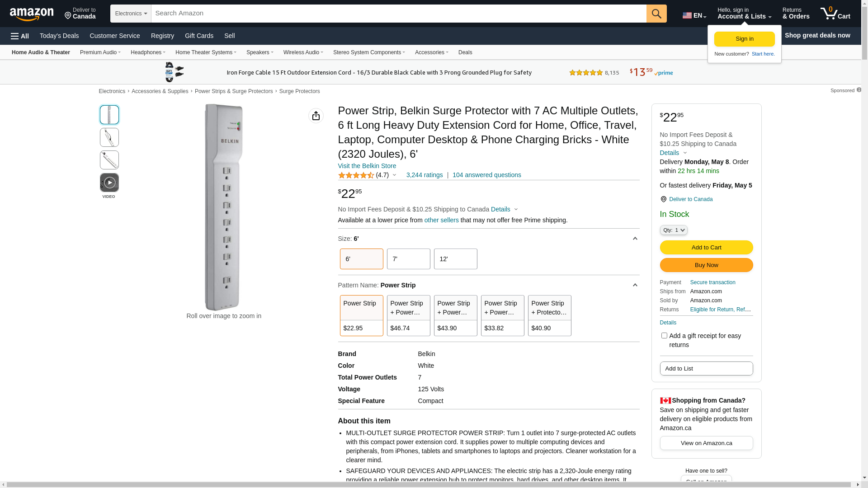Open the Electronics search category dropdown

(x=131, y=14)
